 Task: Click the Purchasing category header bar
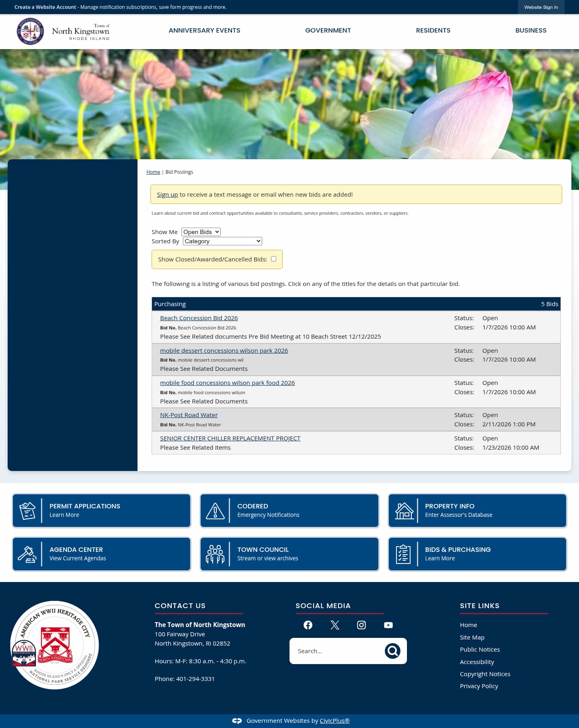point(356,304)
